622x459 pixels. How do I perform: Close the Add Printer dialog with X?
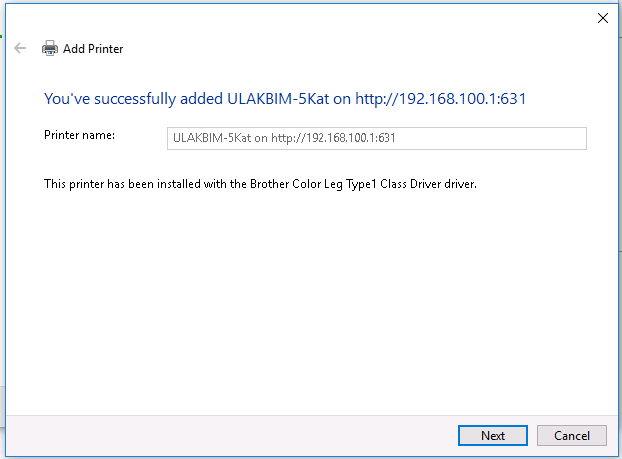pos(602,18)
